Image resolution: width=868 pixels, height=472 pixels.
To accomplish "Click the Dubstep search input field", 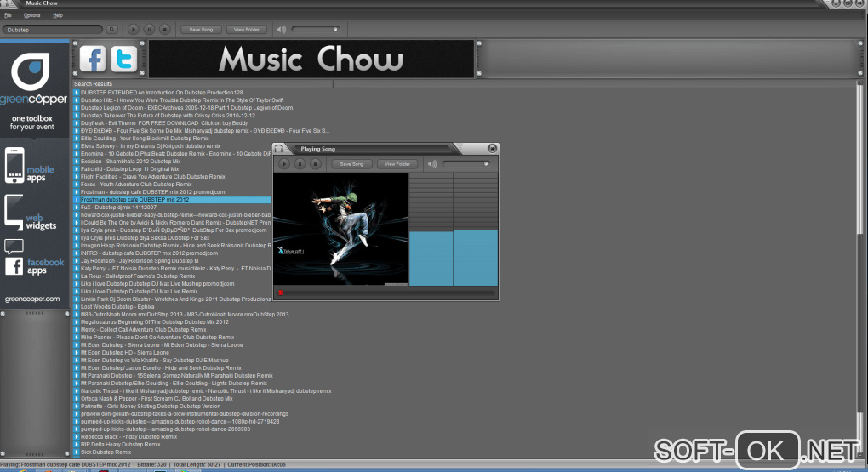I will (53, 29).
